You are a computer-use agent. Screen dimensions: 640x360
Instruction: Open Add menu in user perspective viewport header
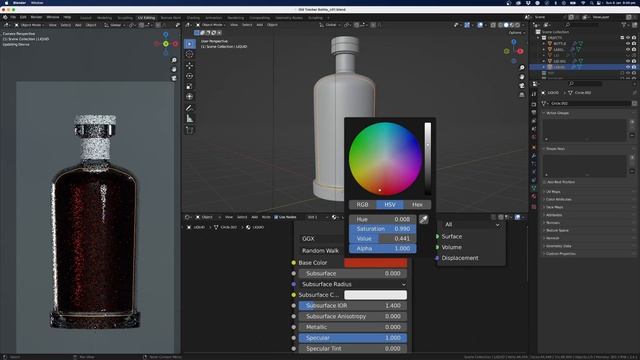click(260, 25)
